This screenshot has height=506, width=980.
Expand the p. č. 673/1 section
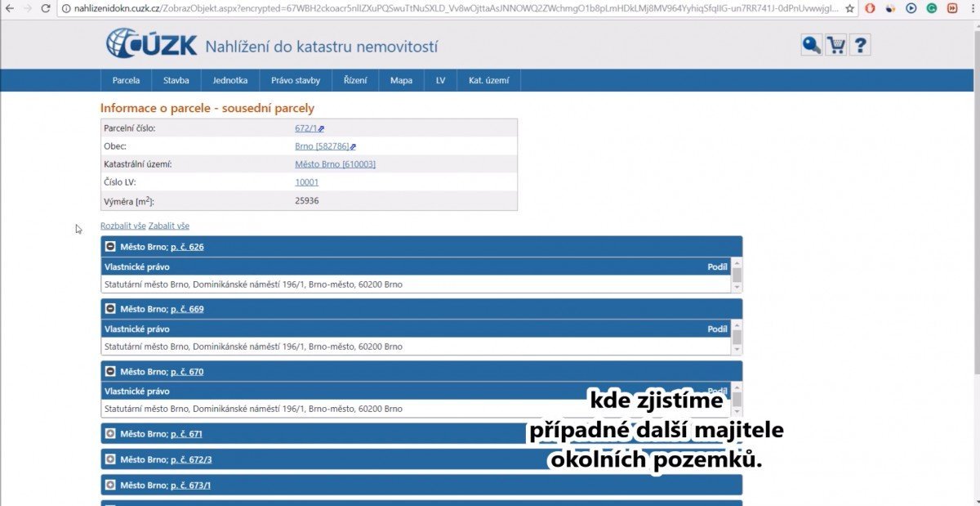tap(110, 485)
